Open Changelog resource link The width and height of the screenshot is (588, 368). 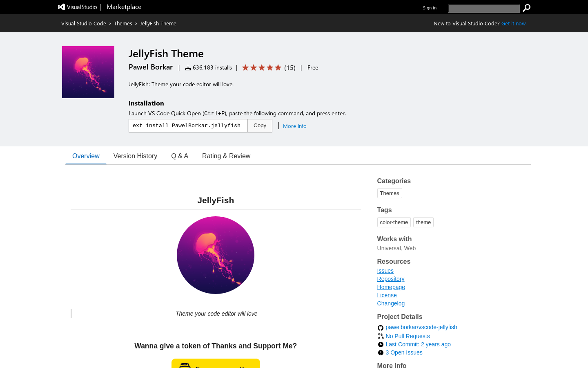tap(391, 303)
